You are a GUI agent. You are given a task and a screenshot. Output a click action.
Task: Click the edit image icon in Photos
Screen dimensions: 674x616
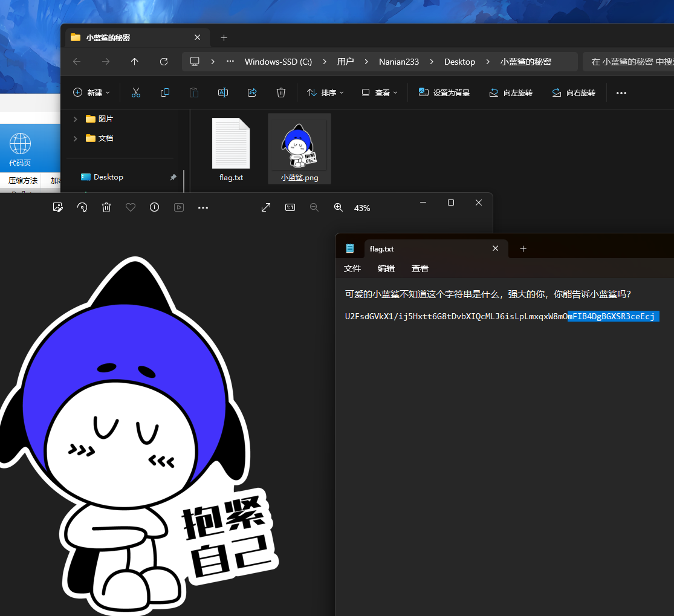pos(58,207)
